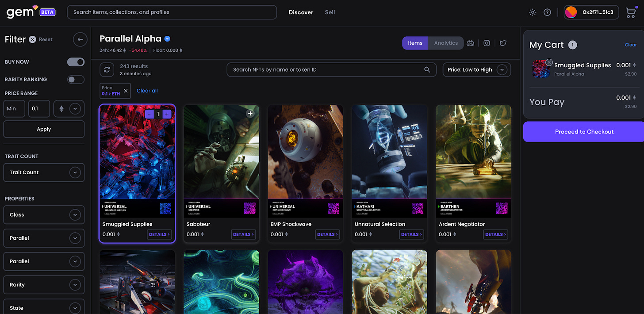Toggle the BUY NOW switch

pos(76,62)
